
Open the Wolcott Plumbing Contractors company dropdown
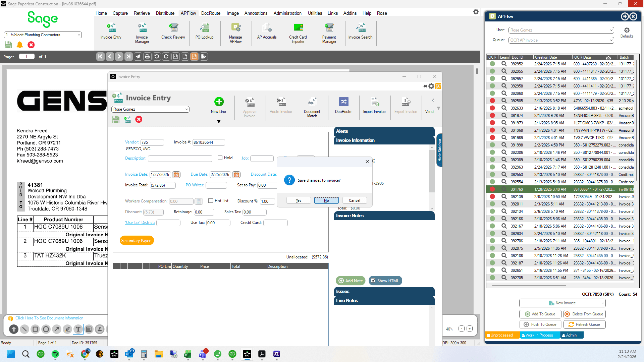(x=43, y=35)
